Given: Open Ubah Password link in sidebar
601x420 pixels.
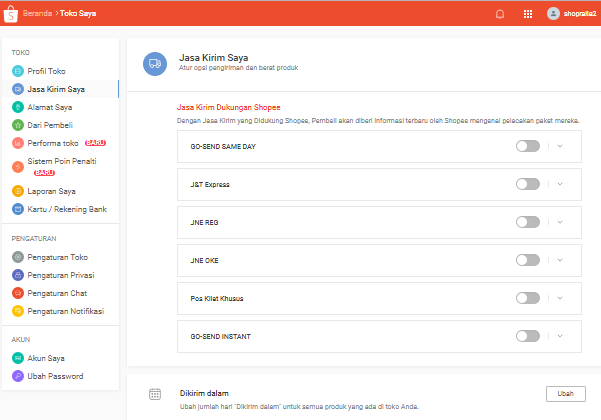Looking at the screenshot, I should pos(55,376).
